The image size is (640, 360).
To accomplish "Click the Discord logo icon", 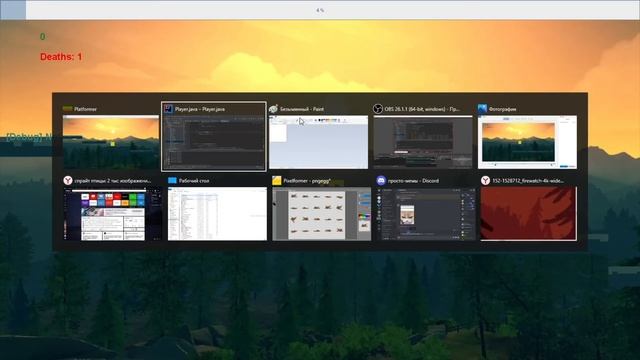I will click(x=381, y=180).
